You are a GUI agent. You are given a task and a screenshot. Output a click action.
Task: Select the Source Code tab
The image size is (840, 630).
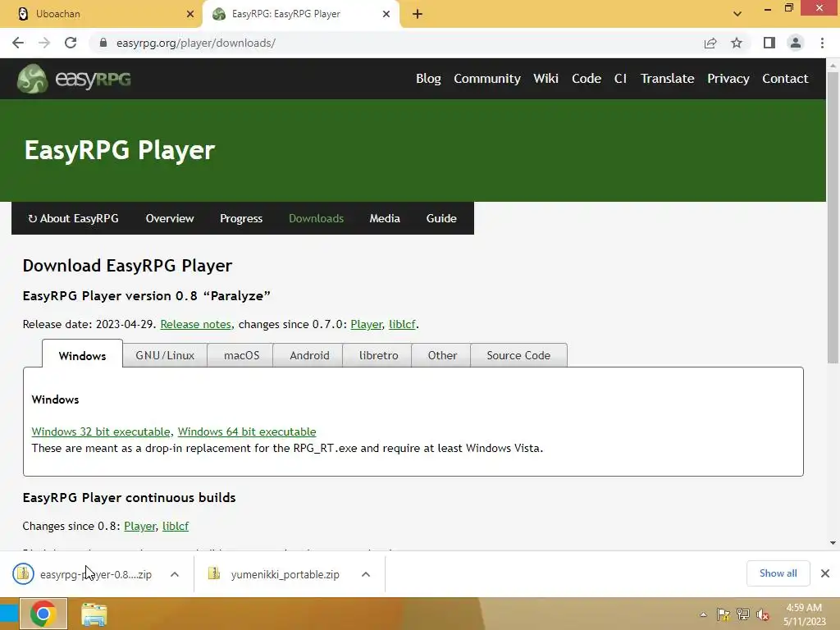click(x=518, y=356)
